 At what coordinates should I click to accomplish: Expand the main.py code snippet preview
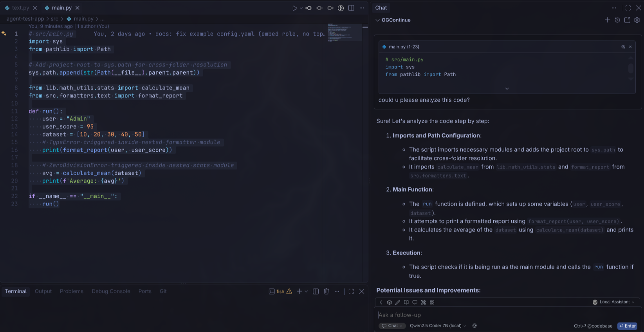507,89
